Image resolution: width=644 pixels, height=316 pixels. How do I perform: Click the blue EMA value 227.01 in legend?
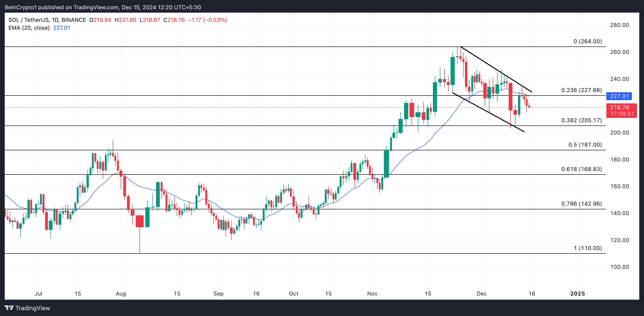[x=62, y=28]
